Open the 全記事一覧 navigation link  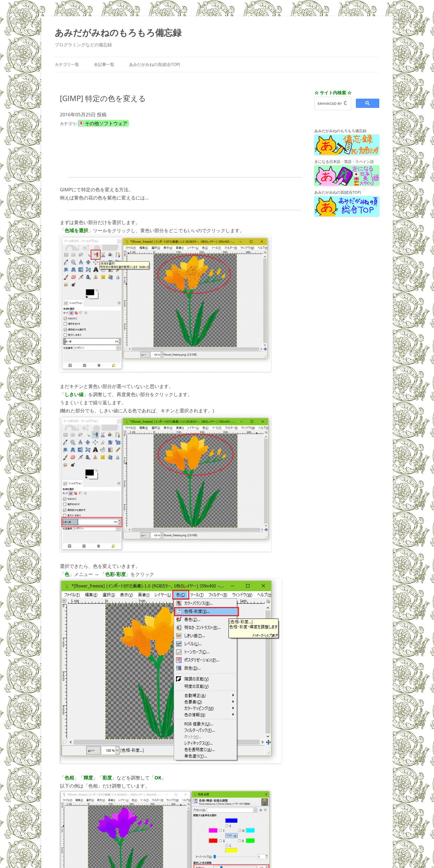pos(104,65)
